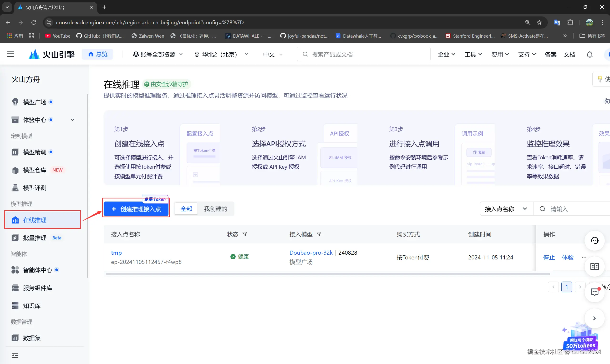Select 批量推理 Beta in sidebar
610x364 pixels.
[x=34, y=238]
